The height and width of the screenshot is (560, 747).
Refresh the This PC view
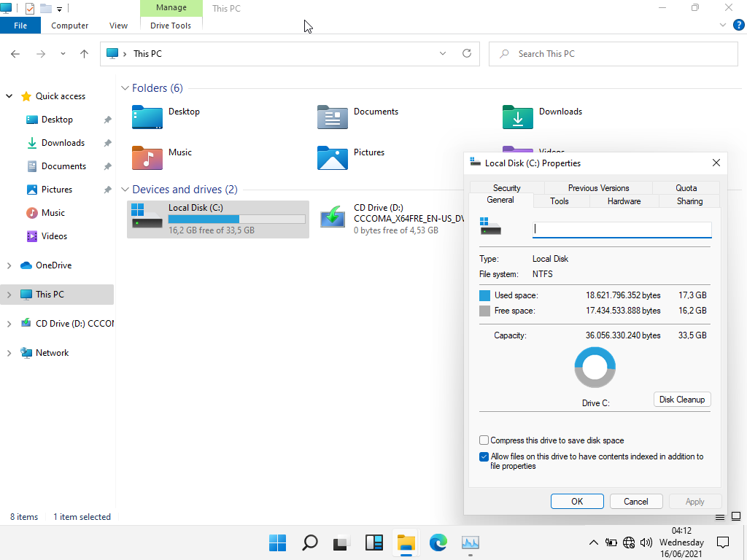pyautogui.click(x=467, y=53)
